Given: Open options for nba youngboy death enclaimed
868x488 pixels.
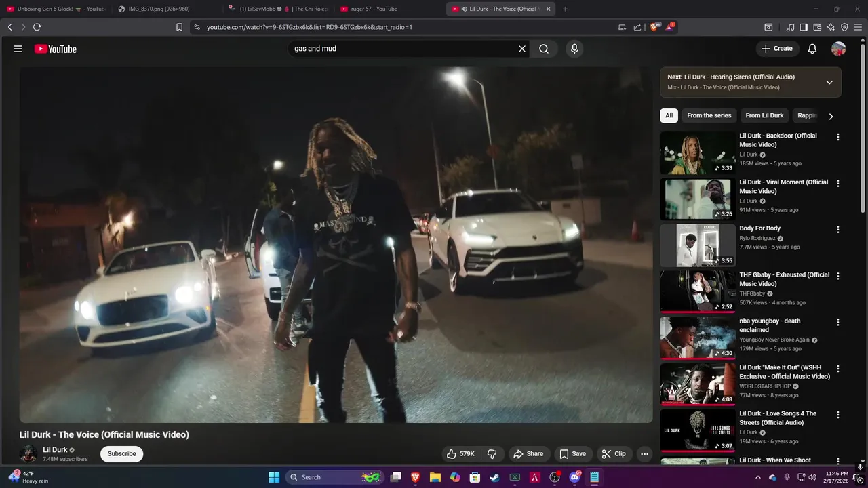Looking at the screenshot, I should click(x=837, y=323).
